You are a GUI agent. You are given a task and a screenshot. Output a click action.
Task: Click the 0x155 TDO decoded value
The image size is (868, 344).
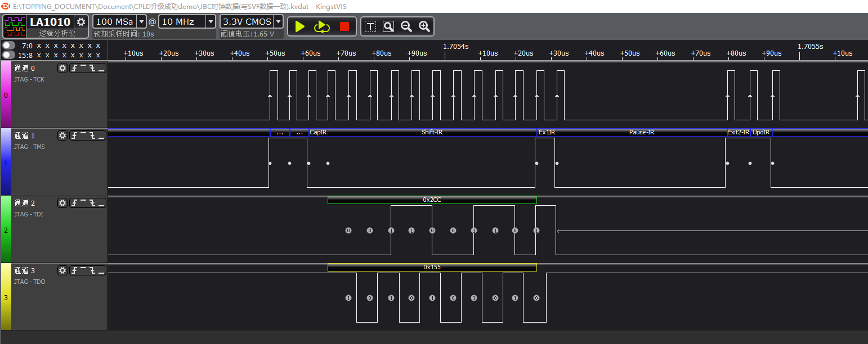[432, 267]
